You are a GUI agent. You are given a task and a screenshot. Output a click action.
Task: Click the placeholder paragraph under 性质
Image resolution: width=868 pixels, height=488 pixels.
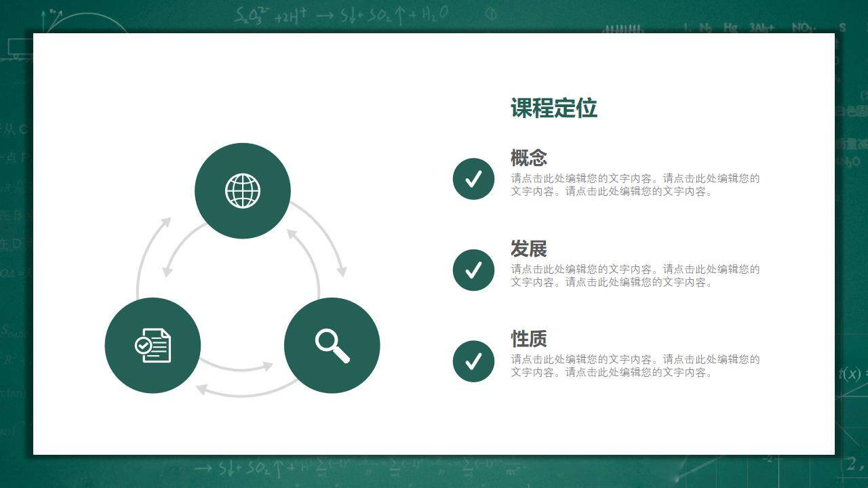[635, 366]
